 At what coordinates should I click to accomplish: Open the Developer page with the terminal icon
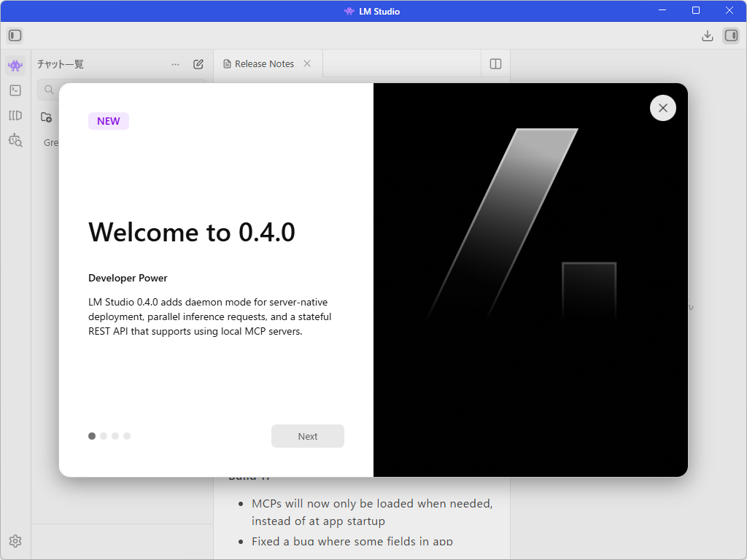coord(15,90)
